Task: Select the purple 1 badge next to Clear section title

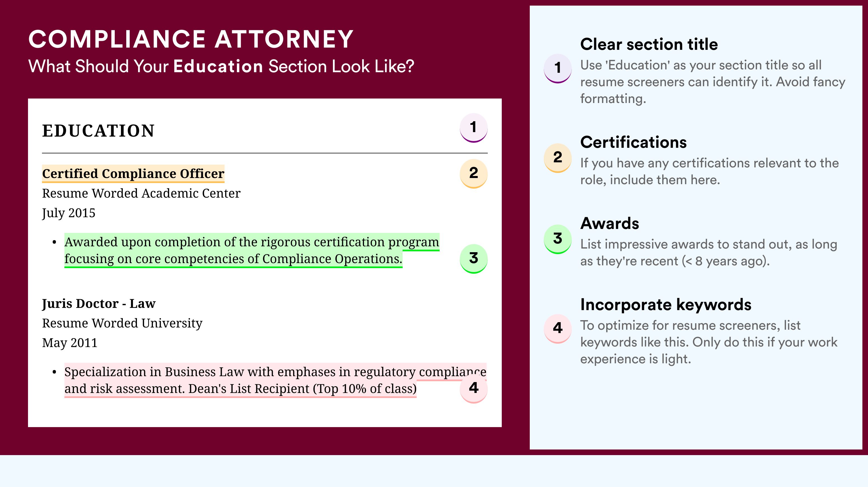Action: [557, 68]
